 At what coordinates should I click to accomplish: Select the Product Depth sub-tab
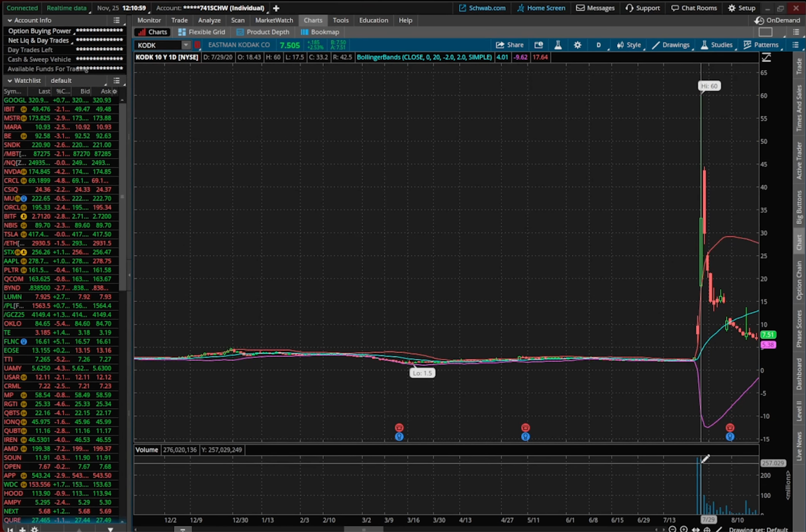(263, 32)
